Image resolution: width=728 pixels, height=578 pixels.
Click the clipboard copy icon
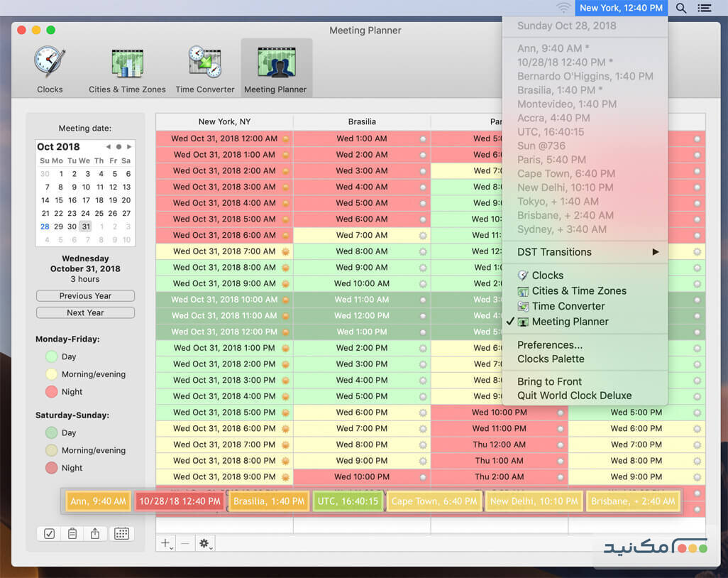tap(72, 533)
